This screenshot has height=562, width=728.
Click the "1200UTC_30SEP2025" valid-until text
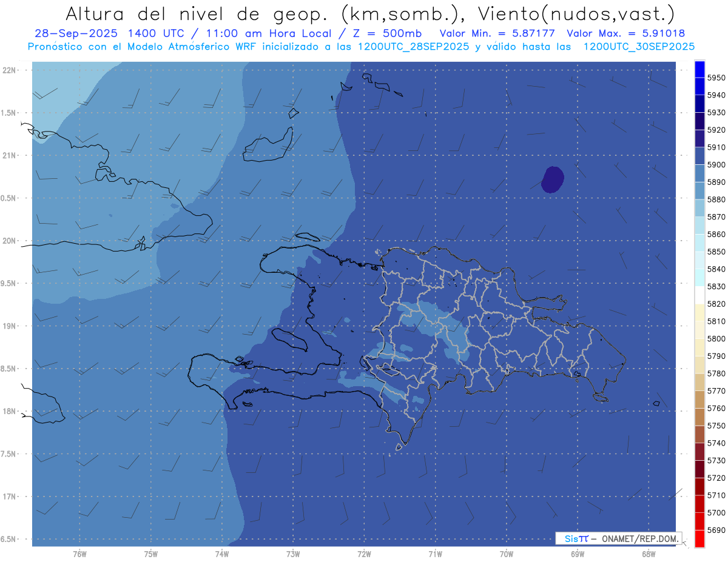pyautogui.click(x=639, y=46)
